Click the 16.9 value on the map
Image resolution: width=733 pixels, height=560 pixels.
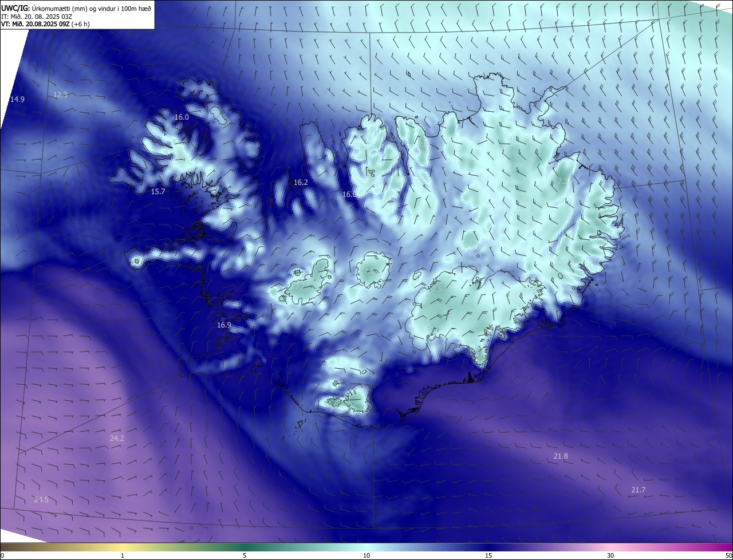click(x=224, y=325)
